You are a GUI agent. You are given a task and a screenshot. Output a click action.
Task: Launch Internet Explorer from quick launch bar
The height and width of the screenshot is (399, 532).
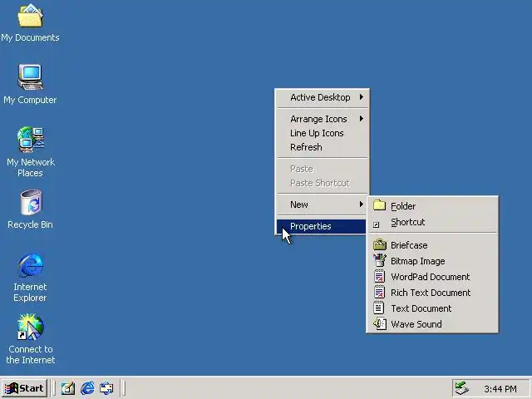pyautogui.click(x=87, y=388)
